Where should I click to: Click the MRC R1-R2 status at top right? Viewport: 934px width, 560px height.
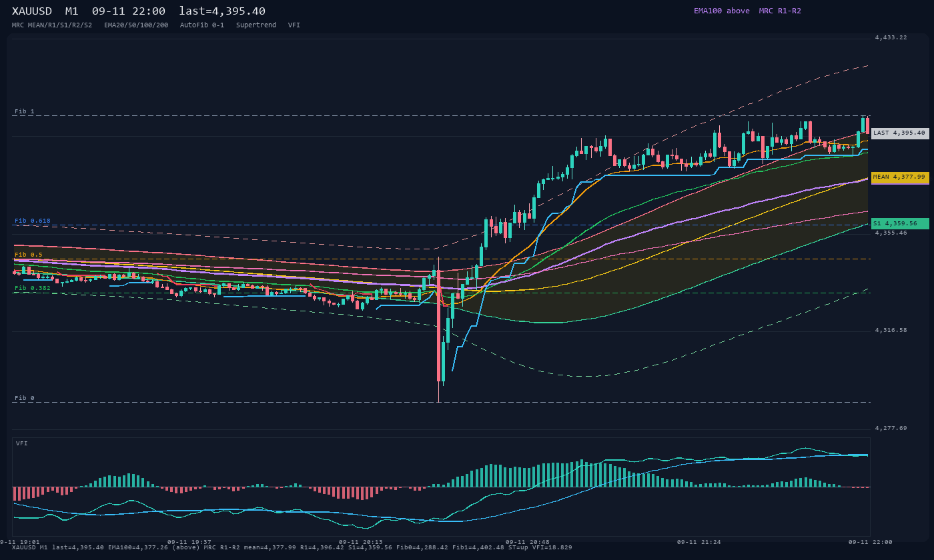(780, 11)
